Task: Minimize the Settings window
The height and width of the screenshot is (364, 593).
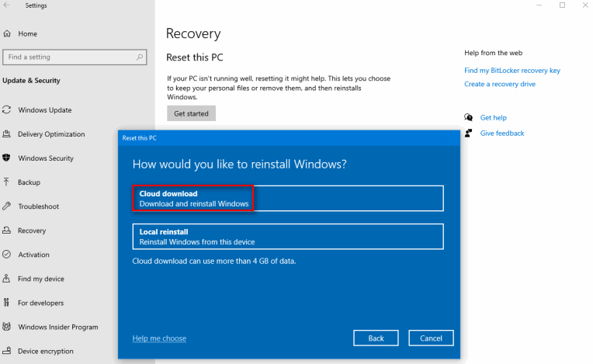Action: (539, 5)
